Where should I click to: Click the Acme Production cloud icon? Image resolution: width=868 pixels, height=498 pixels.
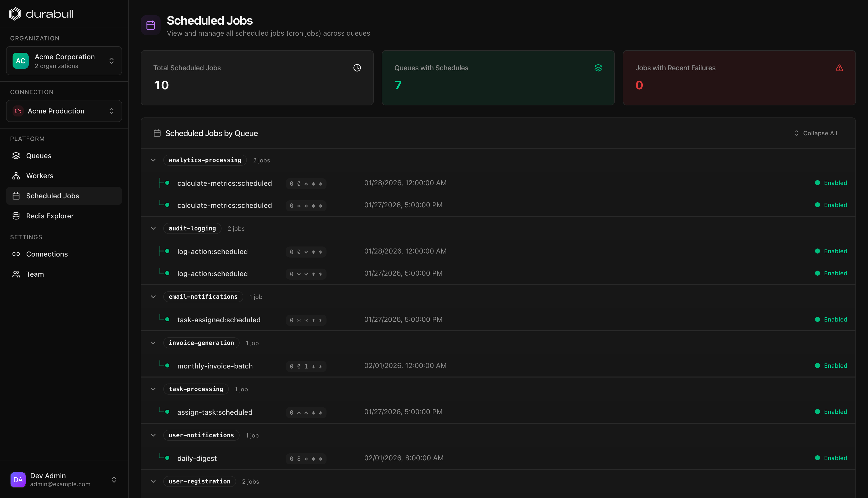tap(18, 111)
